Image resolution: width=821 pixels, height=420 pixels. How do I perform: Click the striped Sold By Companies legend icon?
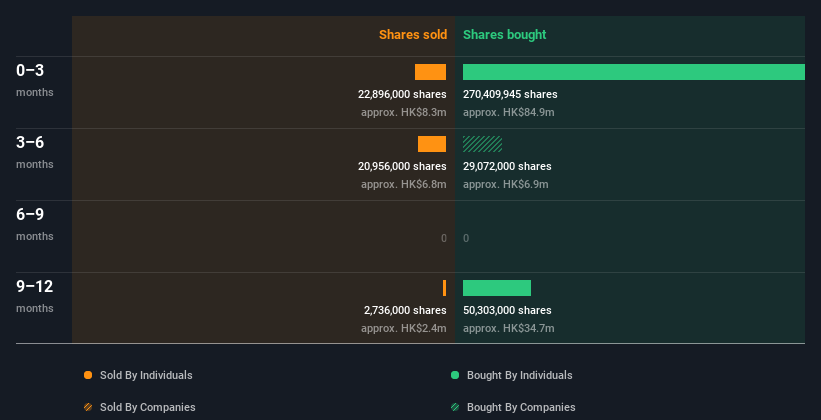88,407
